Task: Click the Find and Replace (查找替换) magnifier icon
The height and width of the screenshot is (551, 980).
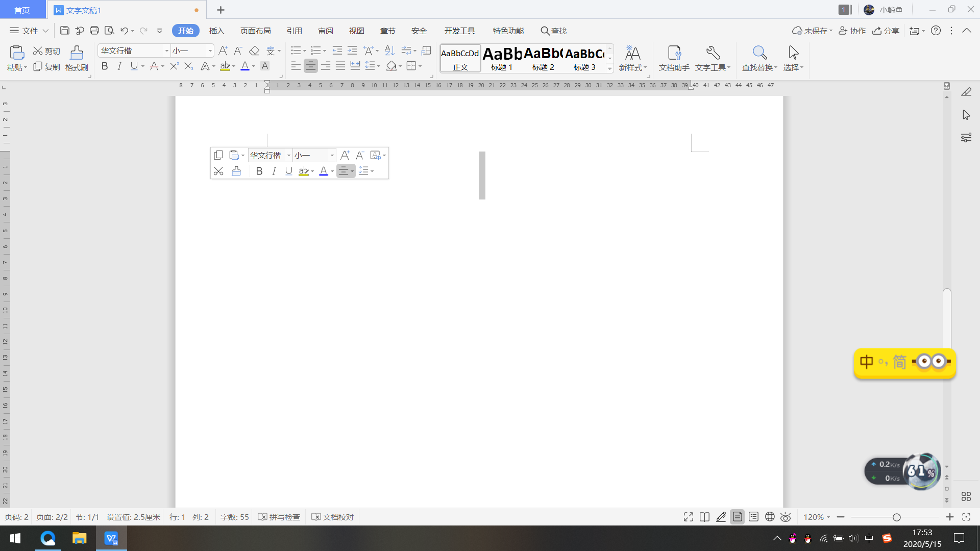Action: point(759,53)
